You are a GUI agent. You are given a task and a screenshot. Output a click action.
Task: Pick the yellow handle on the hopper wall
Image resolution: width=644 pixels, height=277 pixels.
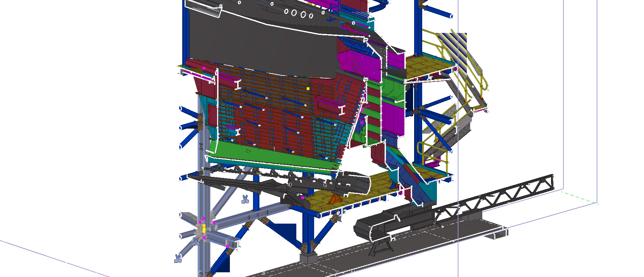[308, 89]
